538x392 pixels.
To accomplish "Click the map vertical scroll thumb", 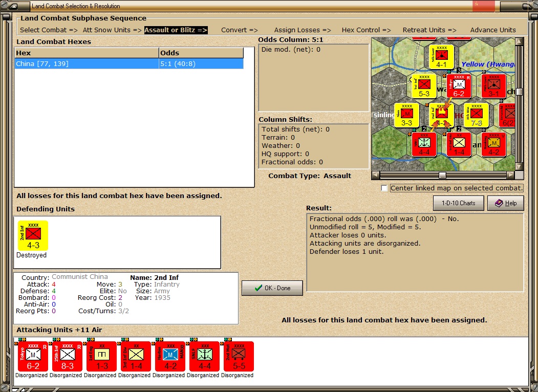I will [x=519, y=92].
